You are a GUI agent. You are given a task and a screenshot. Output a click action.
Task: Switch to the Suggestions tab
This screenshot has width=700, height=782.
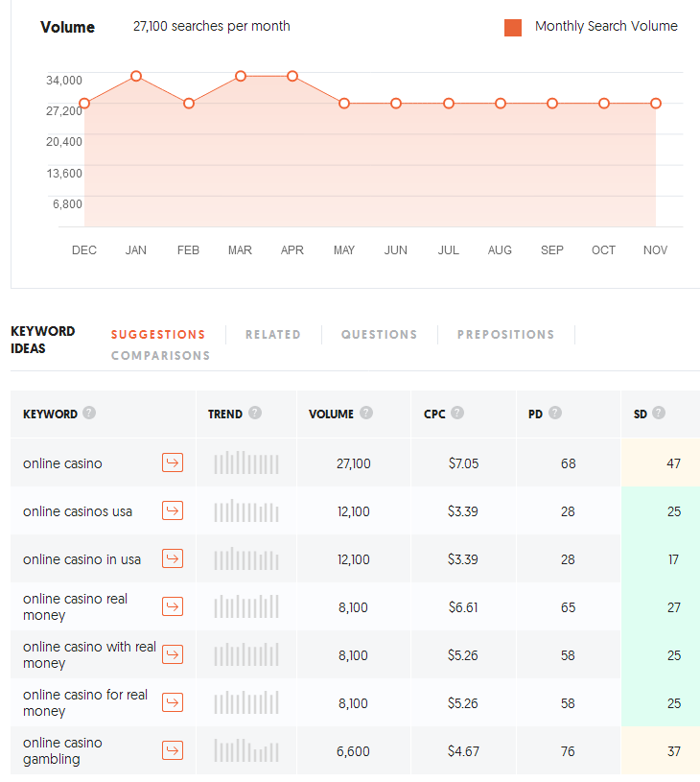point(158,335)
